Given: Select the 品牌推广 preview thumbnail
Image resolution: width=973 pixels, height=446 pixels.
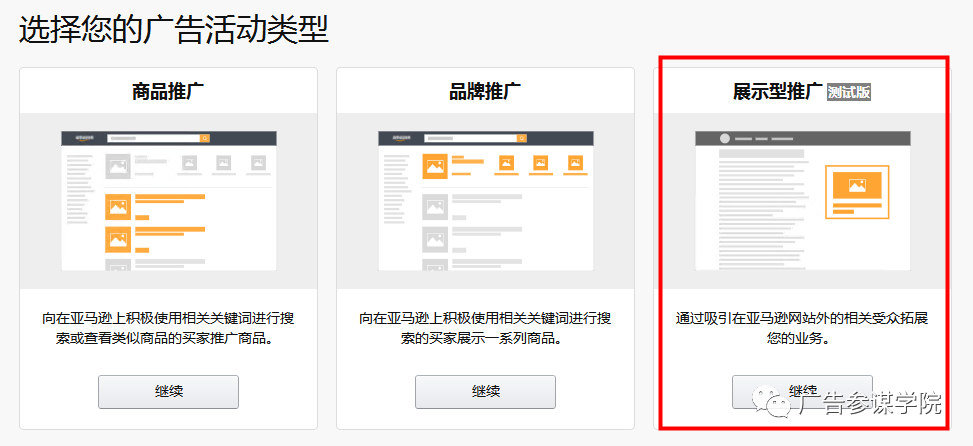Looking at the screenshot, I should tap(486, 201).
